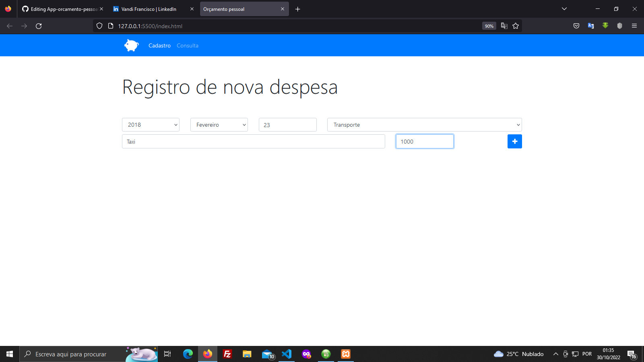Click the back navigation arrow
Image resolution: width=644 pixels, height=362 pixels.
(x=9, y=26)
